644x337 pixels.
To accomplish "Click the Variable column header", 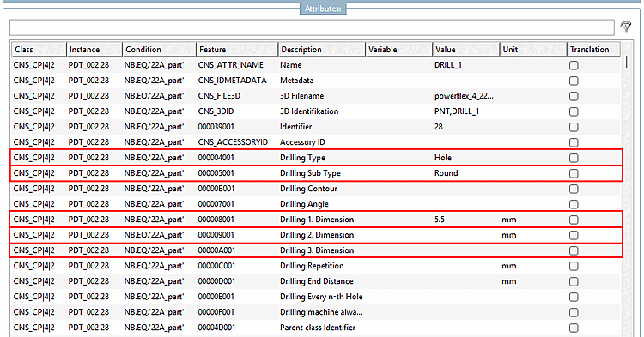I will (398, 49).
